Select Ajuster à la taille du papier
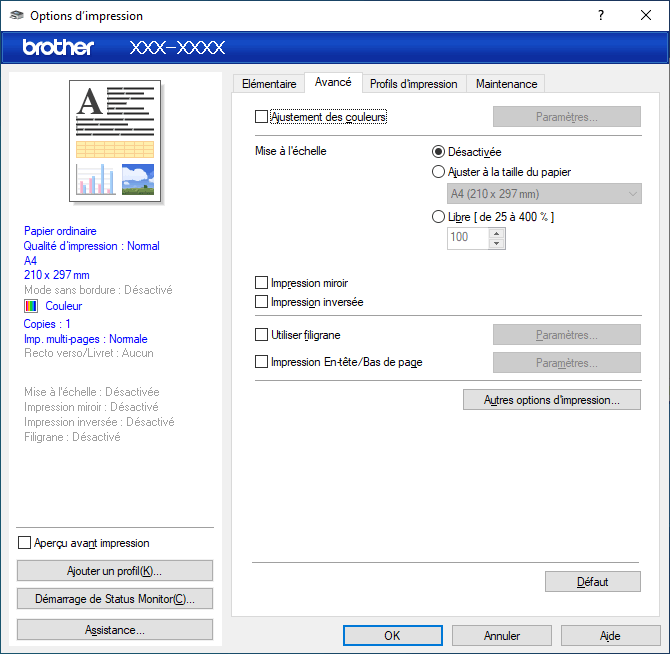 (x=438, y=172)
